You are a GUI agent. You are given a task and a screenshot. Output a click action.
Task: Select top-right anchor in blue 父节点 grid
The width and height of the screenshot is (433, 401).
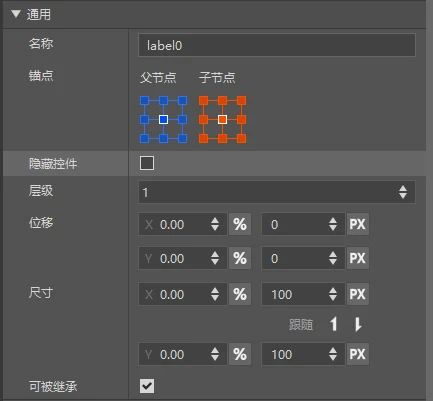coord(182,101)
